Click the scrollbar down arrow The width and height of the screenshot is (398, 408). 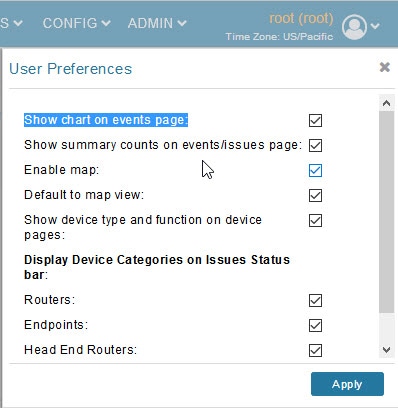(386, 350)
